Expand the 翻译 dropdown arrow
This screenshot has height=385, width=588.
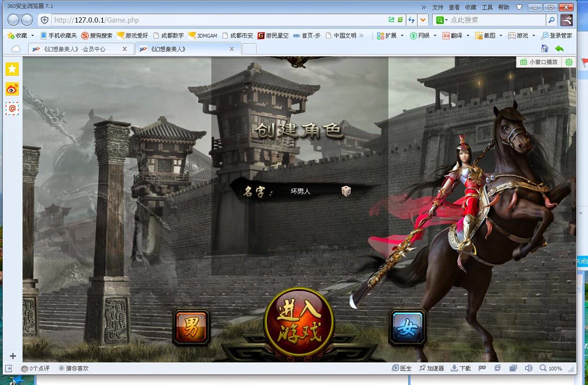click(x=468, y=35)
